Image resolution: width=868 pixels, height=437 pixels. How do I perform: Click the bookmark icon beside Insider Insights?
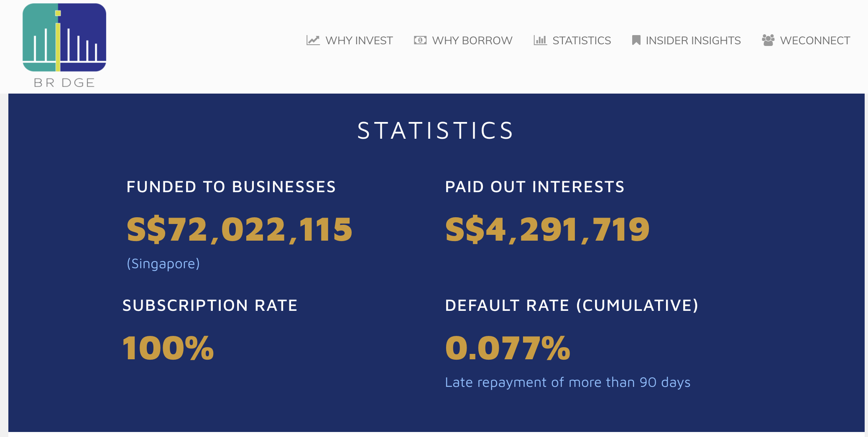coord(636,40)
